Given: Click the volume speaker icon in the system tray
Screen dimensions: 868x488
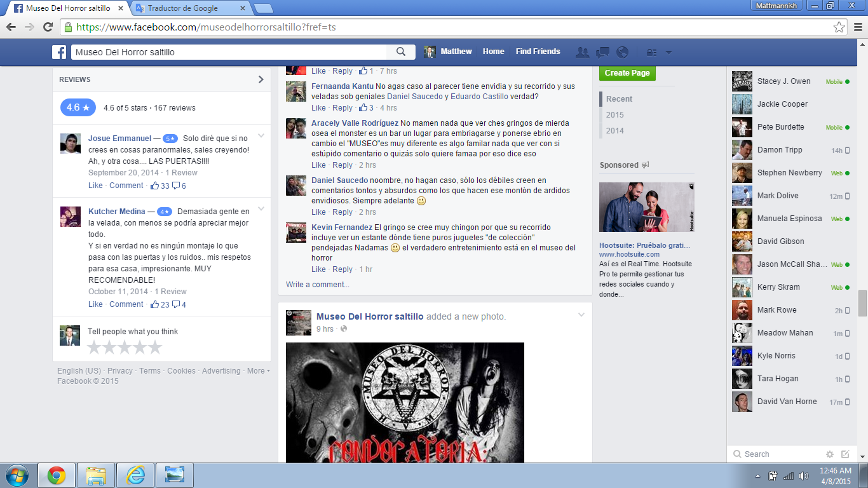Looking at the screenshot, I should pyautogui.click(x=804, y=476).
